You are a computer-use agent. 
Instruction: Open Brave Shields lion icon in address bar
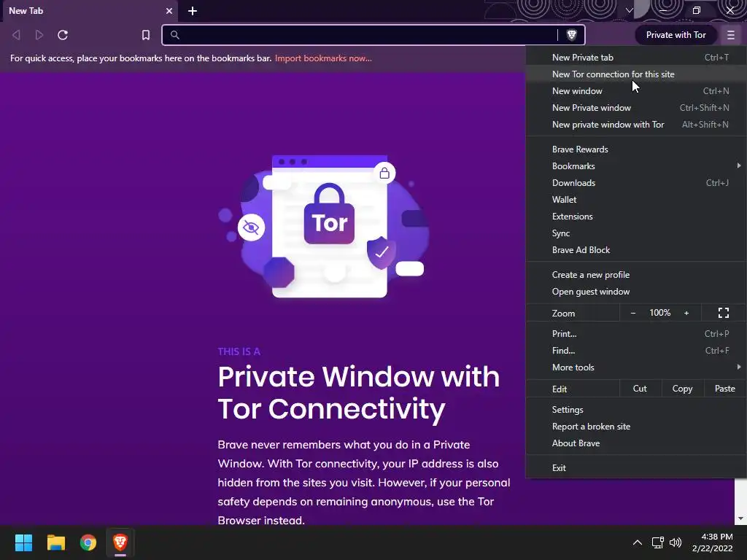[x=571, y=35]
